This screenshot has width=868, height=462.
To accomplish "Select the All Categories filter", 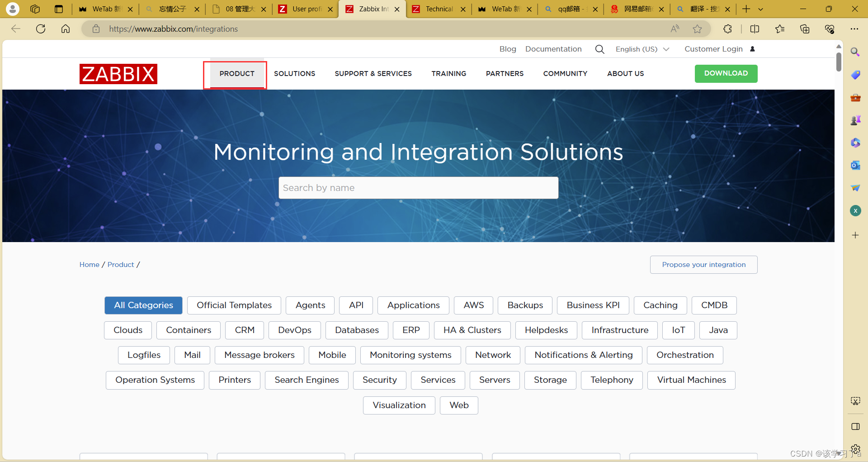I will pyautogui.click(x=143, y=305).
